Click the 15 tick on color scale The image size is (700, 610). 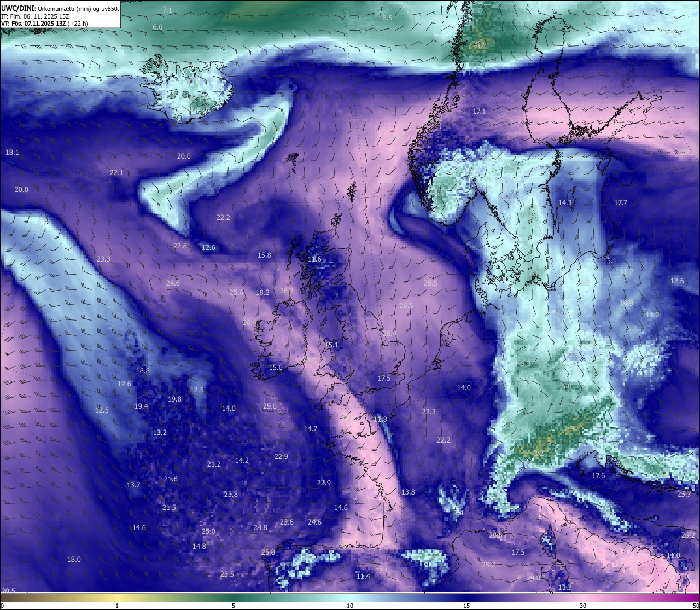click(x=466, y=606)
